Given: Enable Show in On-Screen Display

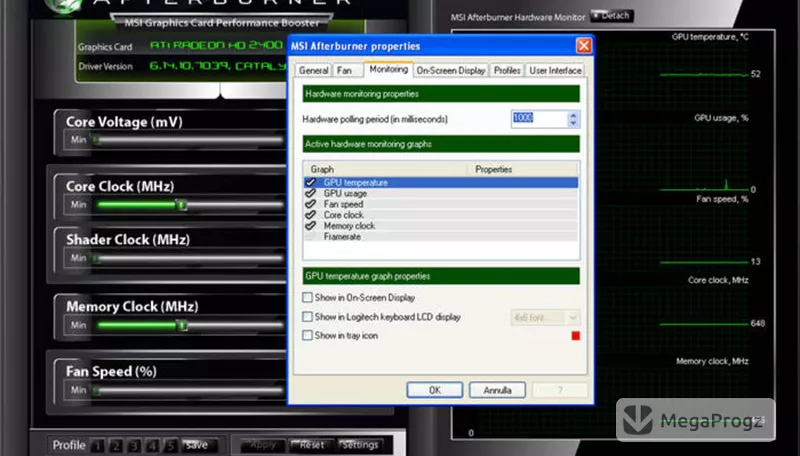Looking at the screenshot, I should (307, 297).
